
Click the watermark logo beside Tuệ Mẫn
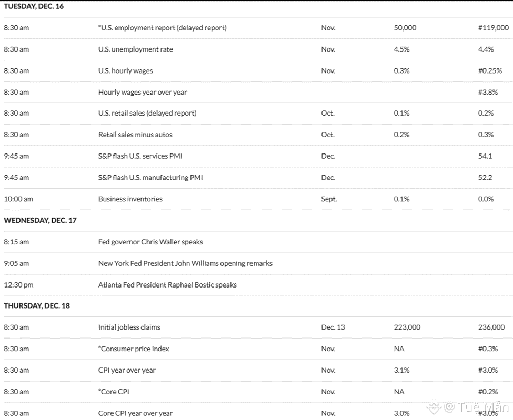434,406
